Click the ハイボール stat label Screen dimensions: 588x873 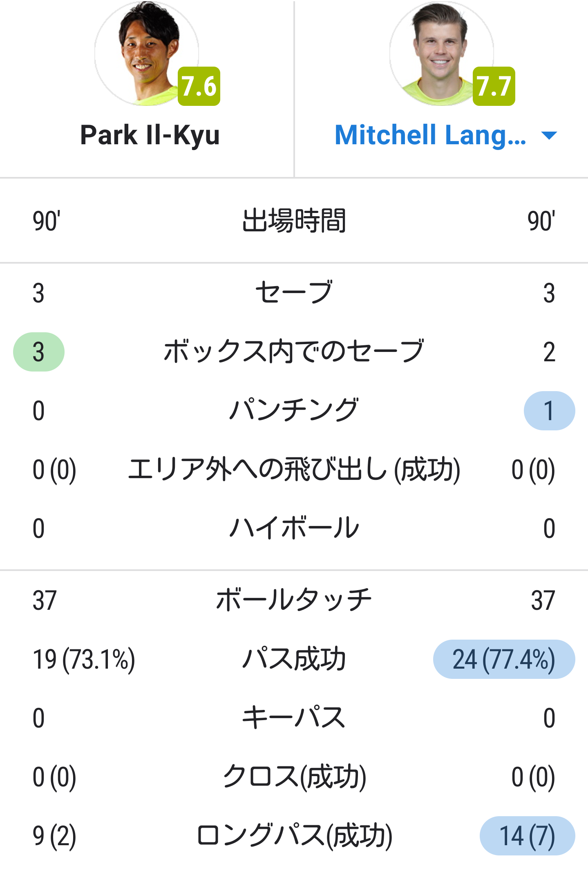(294, 528)
